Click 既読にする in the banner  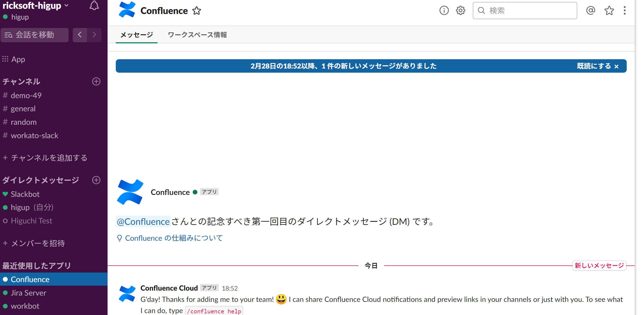(x=594, y=66)
